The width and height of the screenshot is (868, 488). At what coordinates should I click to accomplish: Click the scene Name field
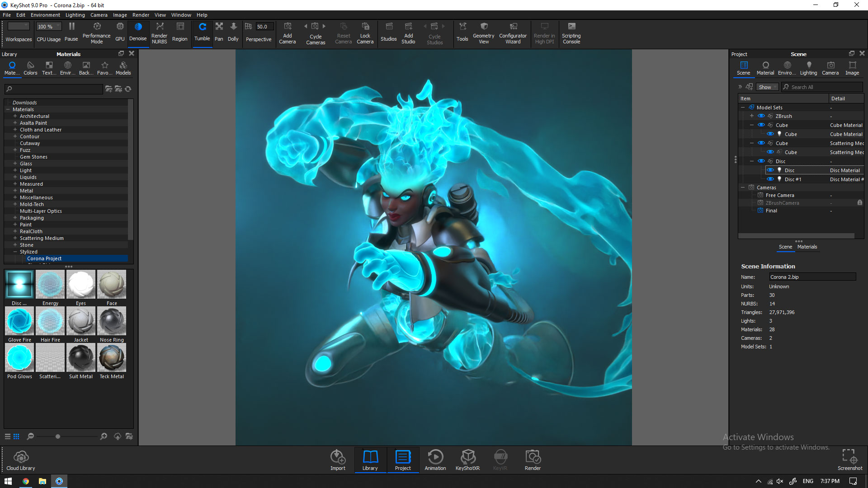click(x=812, y=277)
